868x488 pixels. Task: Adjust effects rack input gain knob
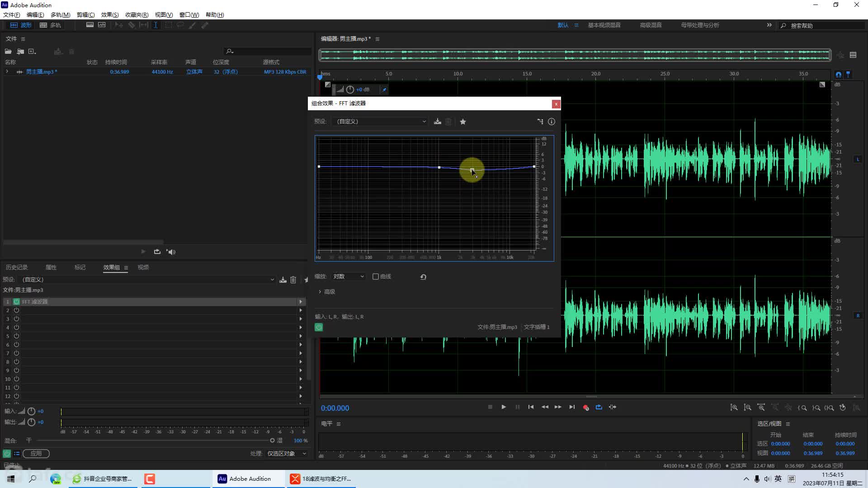31,412
